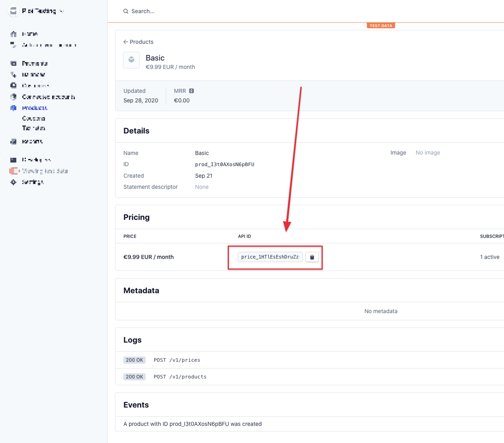
Task: Go back to Products list
Action: (139, 42)
